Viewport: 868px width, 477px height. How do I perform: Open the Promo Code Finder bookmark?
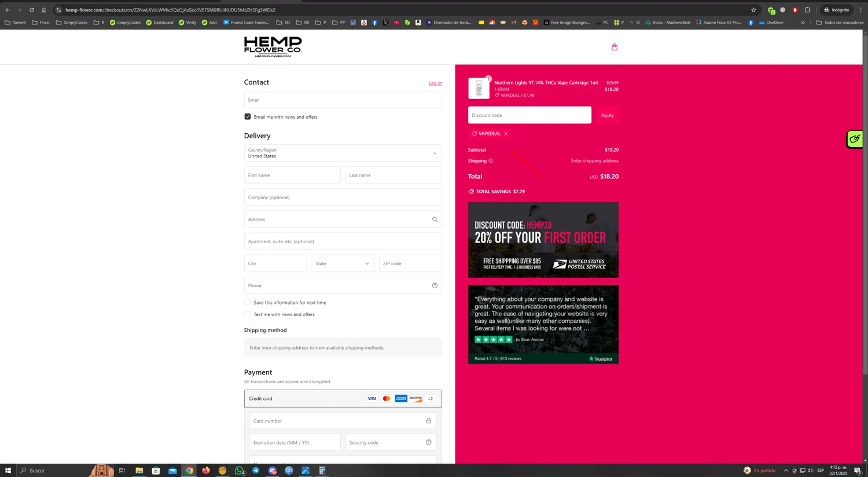tap(246, 23)
